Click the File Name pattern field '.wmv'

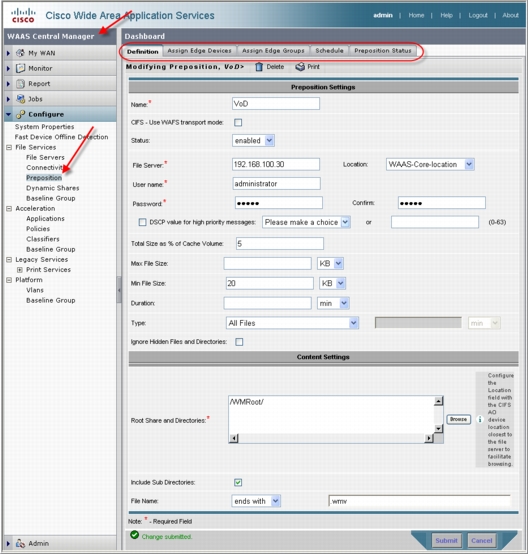(x=420, y=501)
